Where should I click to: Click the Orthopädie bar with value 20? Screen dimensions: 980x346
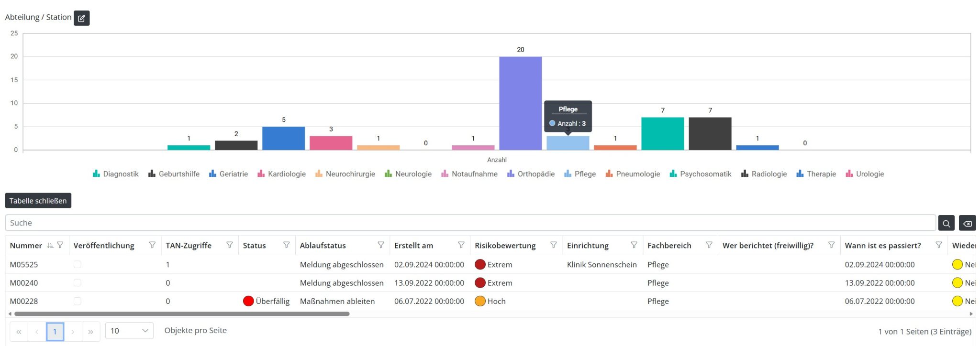(x=520, y=103)
